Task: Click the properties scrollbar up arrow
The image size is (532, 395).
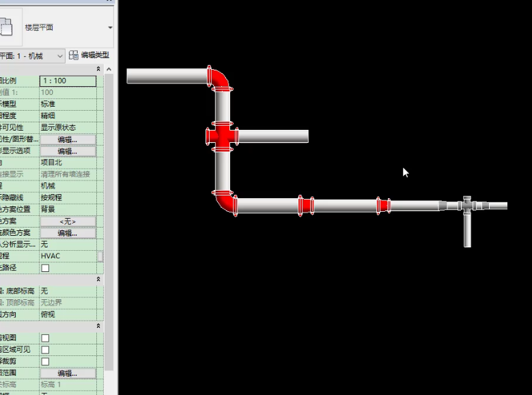Action: pyautogui.click(x=109, y=69)
